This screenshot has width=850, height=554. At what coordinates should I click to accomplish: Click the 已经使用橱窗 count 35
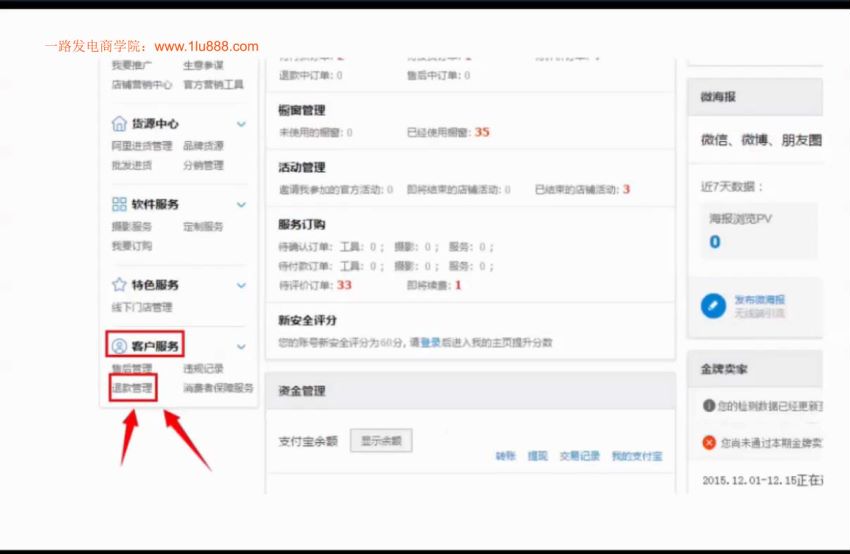(482, 132)
